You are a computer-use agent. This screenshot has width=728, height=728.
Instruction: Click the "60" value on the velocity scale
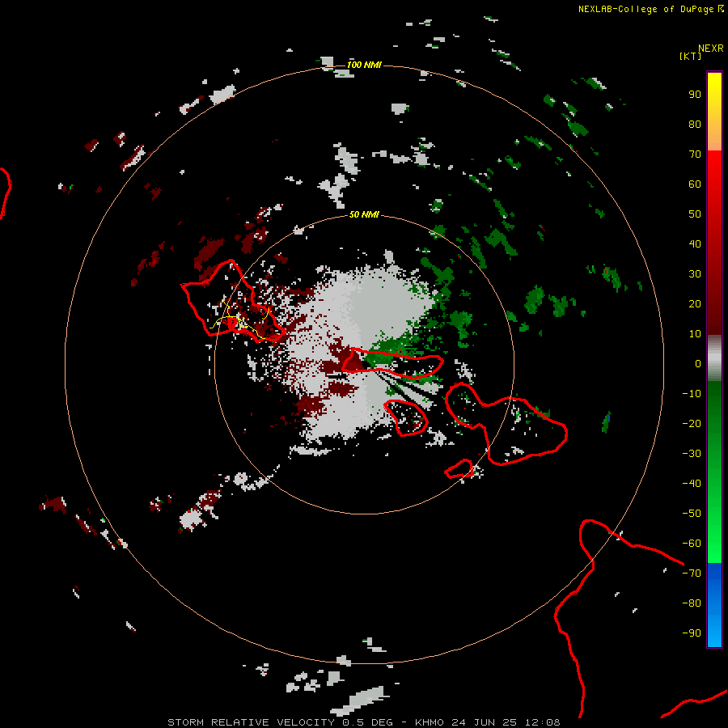pos(695,184)
